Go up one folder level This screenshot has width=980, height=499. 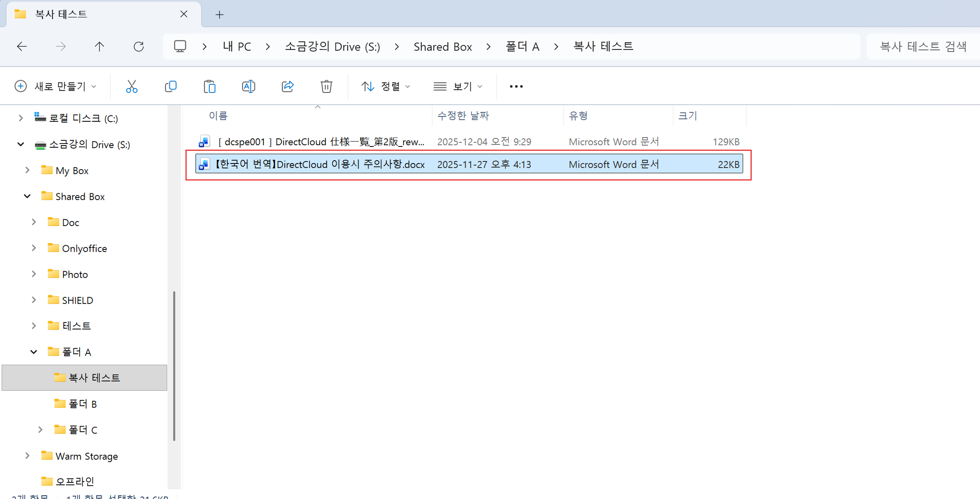pyautogui.click(x=99, y=46)
